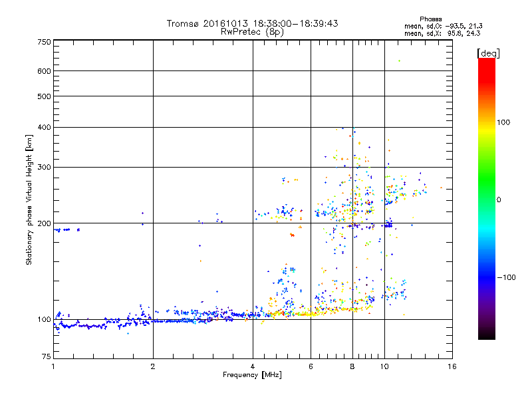Click the '[deg]' colorbar unit label

[488, 53]
